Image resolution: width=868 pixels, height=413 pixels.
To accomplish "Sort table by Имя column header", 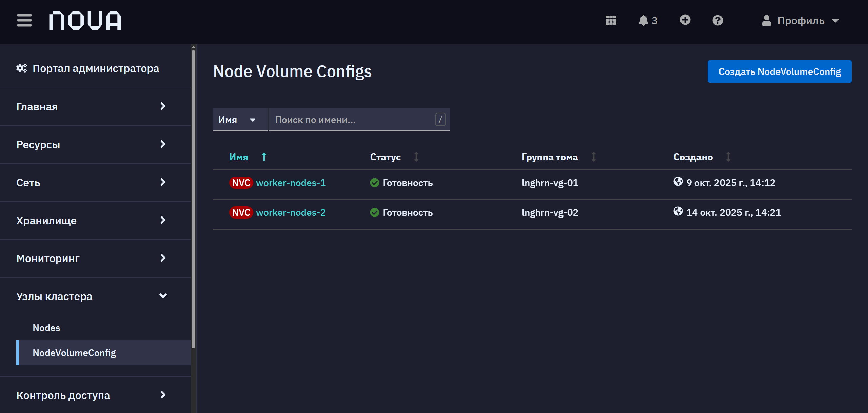I will pyautogui.click(x=239, y=157).
